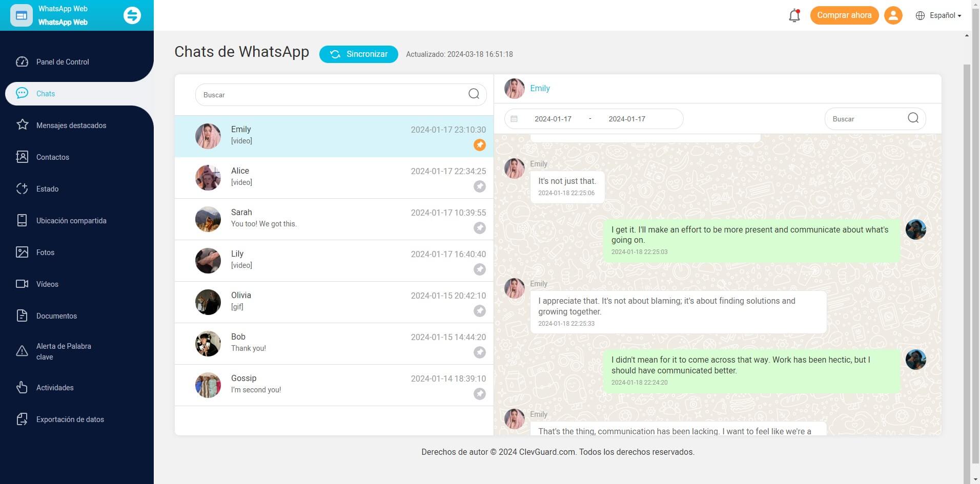This screenshot has width=980, height=484.
Task: Open Contactos menu item
Action: (53, 157)
